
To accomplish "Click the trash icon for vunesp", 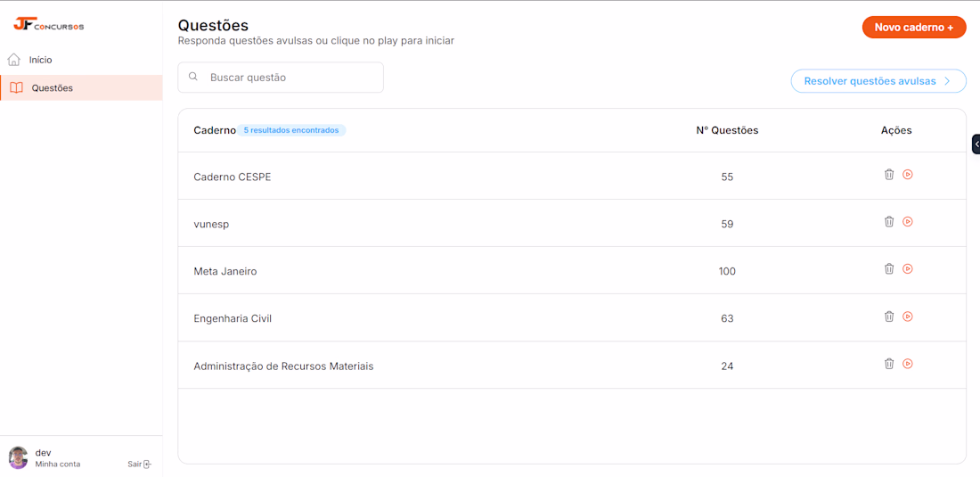I will pyautogui.click(x=889, y=221).
